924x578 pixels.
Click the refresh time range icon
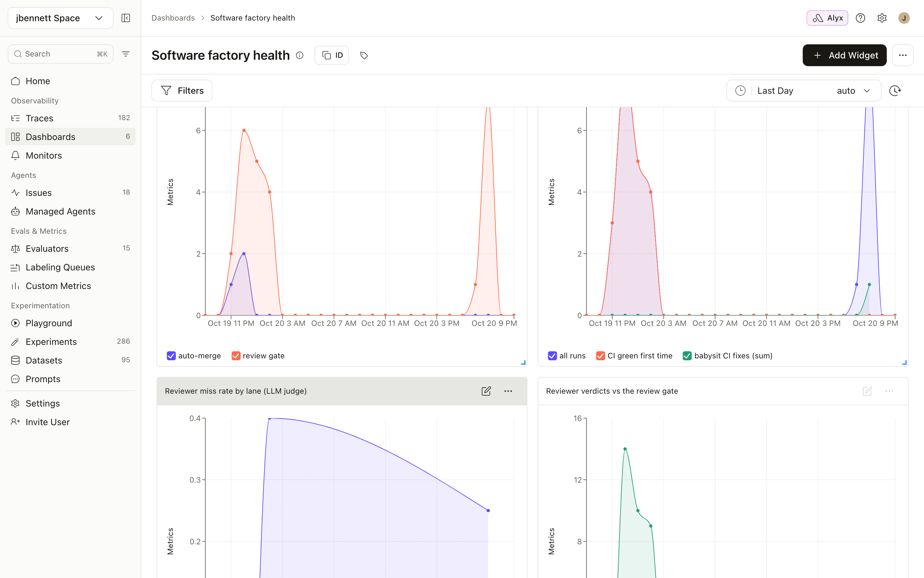895,91
